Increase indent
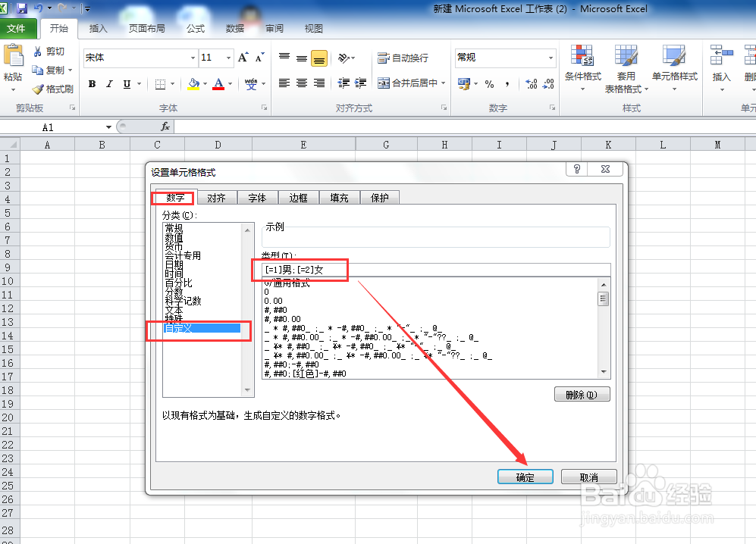 pyautogui.click(x=361, y=83)
